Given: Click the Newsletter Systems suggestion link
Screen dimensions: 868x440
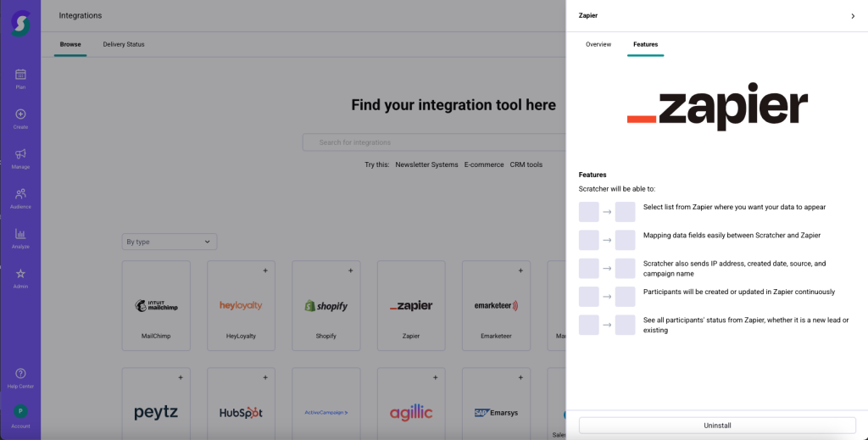Looking at the screenshot, I should pyautogui.click(x=426, y=164).
